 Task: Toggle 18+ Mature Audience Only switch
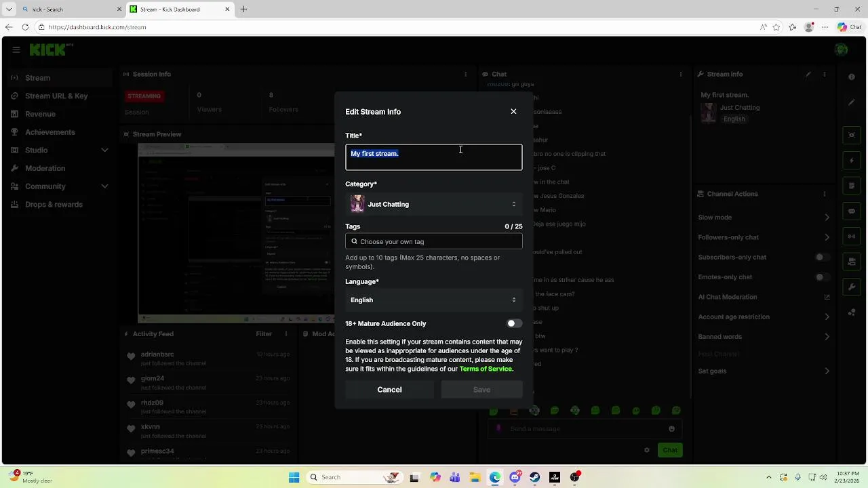pos(515,323)
